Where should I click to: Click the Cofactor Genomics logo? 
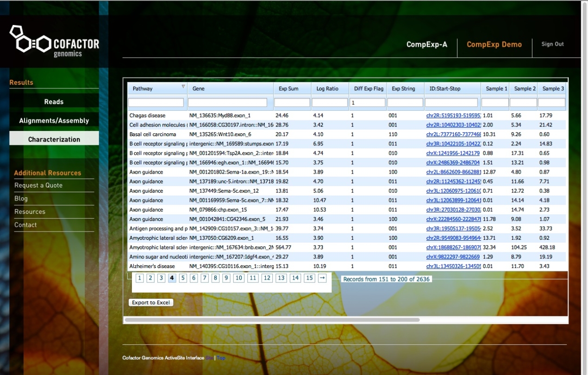tap(54, 42)
